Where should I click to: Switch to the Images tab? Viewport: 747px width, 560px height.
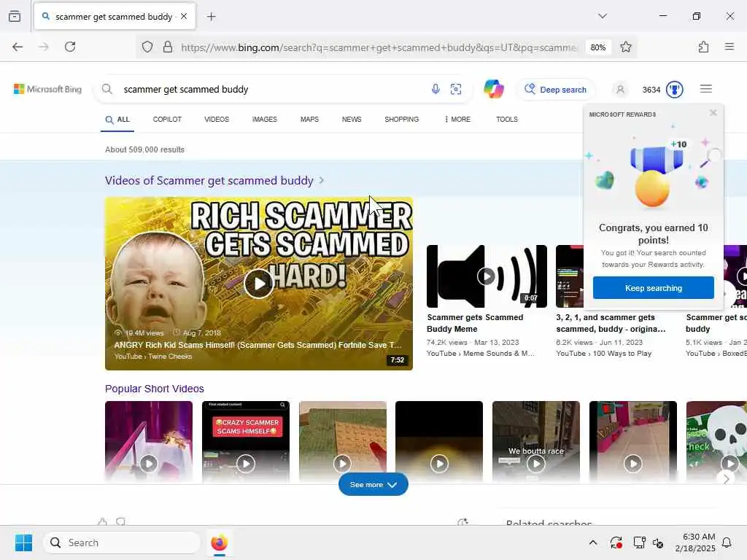(264, 119)
